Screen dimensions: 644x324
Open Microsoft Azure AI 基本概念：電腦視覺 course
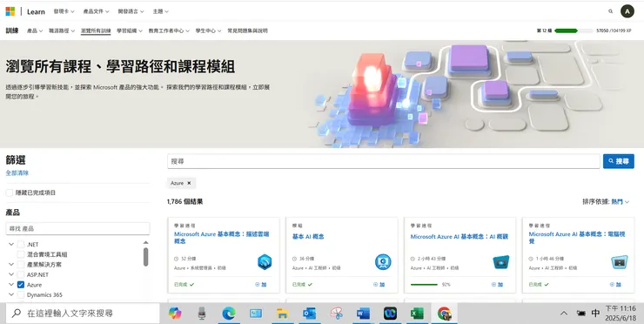[577, 237]
